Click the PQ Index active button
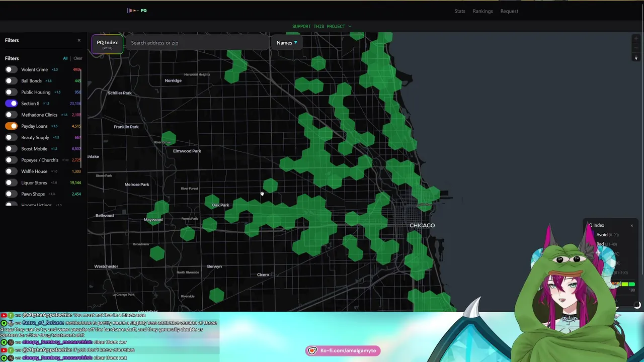The image size is (644, 362). (107, 44)
